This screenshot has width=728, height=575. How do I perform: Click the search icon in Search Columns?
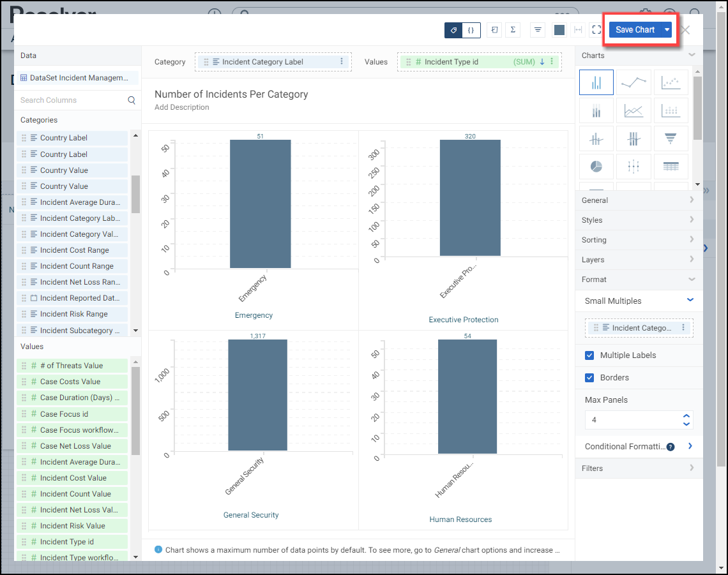pyautogui.click(x=132, y=100)
